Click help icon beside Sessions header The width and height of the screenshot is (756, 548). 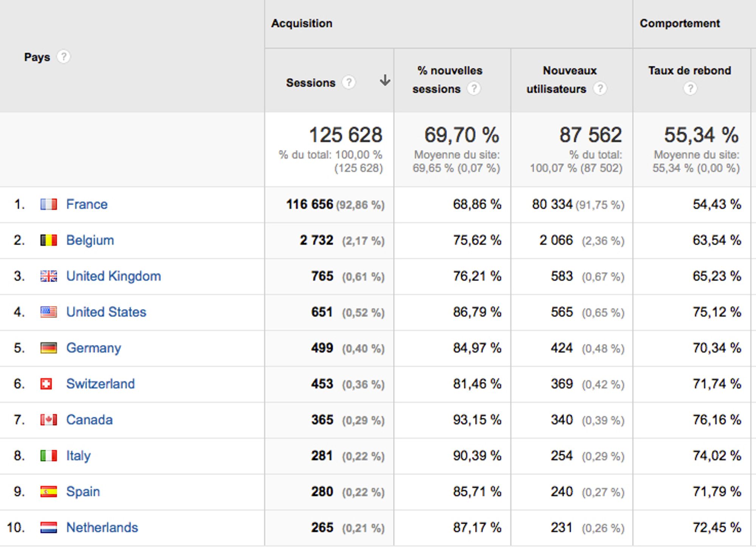tap(349, 82)
